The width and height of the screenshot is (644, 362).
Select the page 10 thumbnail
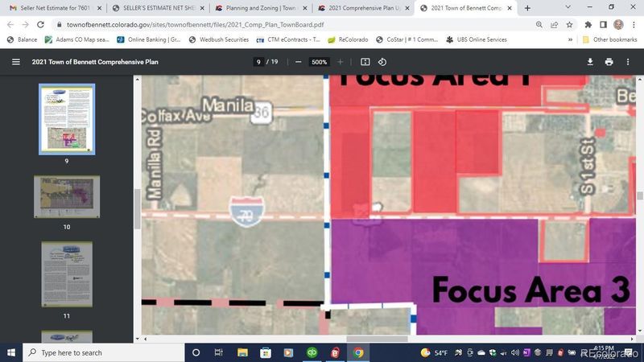coord(67,197)
